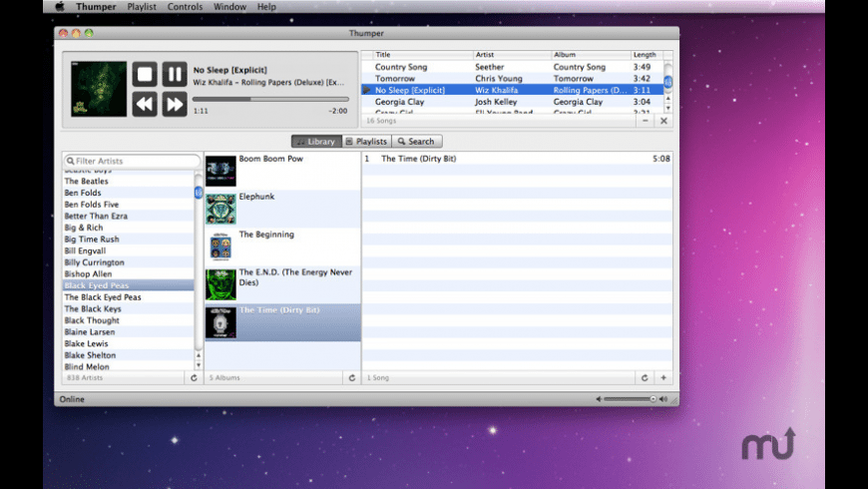Refresh the songs list
Screen dimensions: 868x489
click(645, 377)
